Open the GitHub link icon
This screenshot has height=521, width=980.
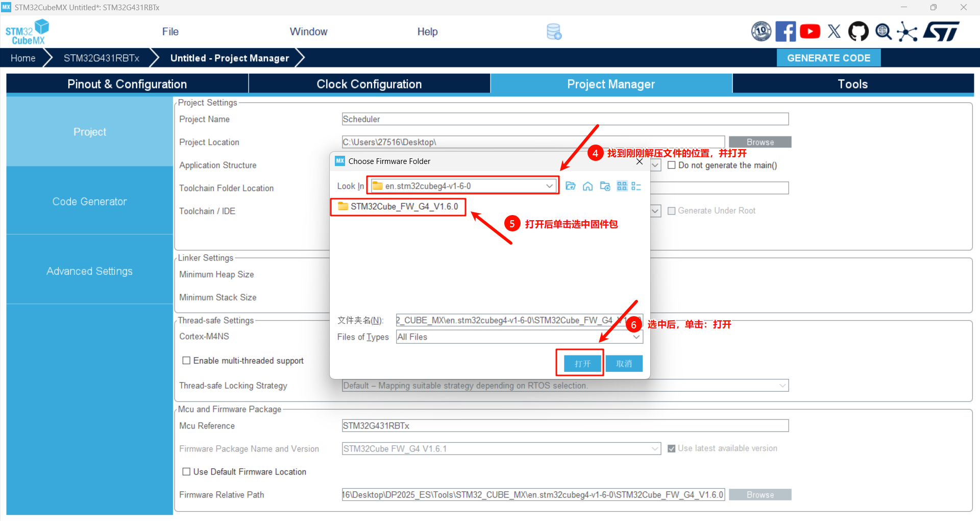coord(858,32)
